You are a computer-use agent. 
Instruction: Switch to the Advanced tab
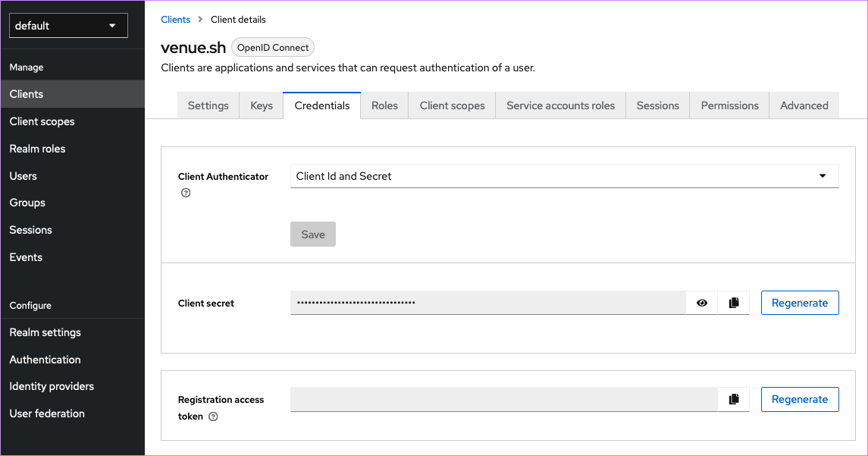coord(804,105)
